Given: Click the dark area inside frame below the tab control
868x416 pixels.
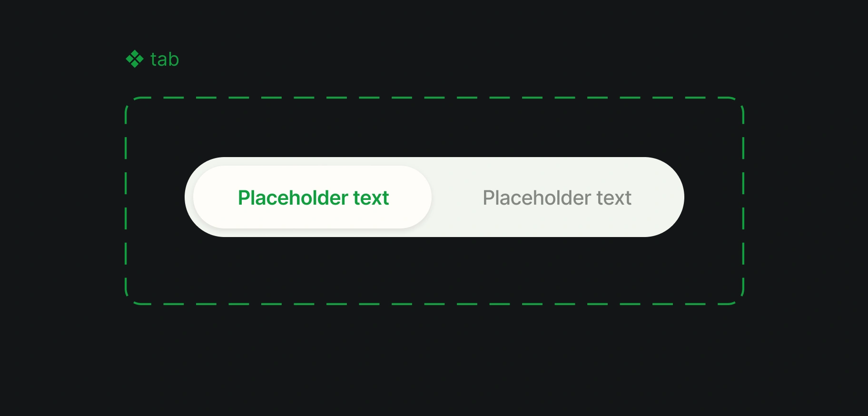Looking at the screenshot, I should [434, 269].
